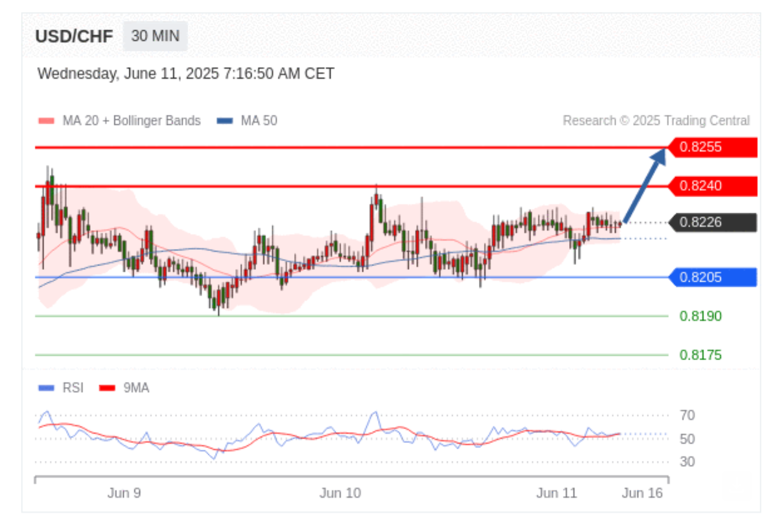Image resolution: width=782 pixels, height=532 pixels.
Task: Click the MA 50 legend label
Action: [259, 121]
